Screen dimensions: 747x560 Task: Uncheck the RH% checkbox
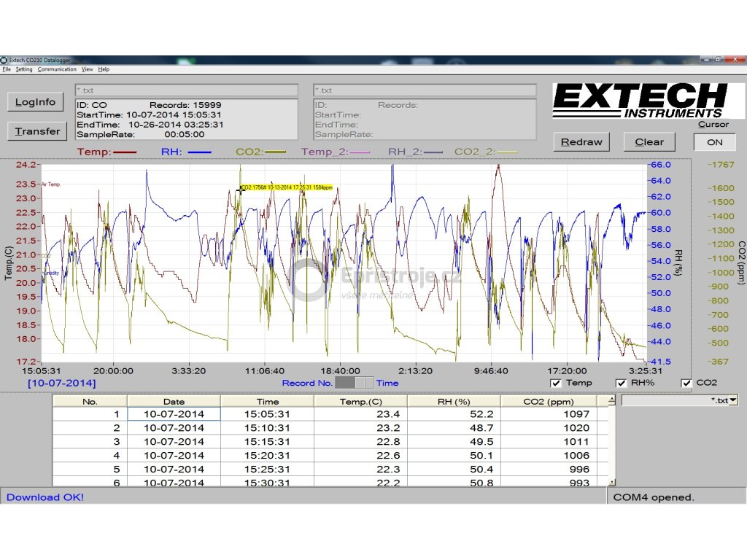point(621,383)
